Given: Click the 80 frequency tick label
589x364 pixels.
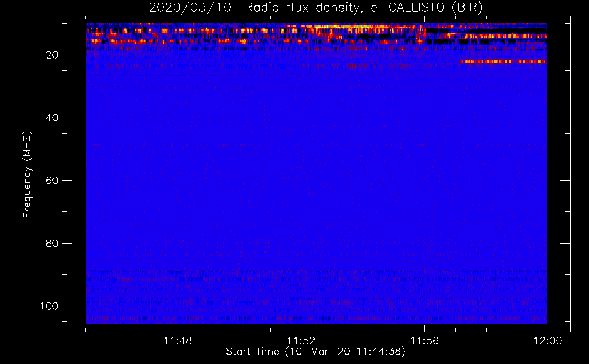Looking at the screenshot, I should pos(52,243).
